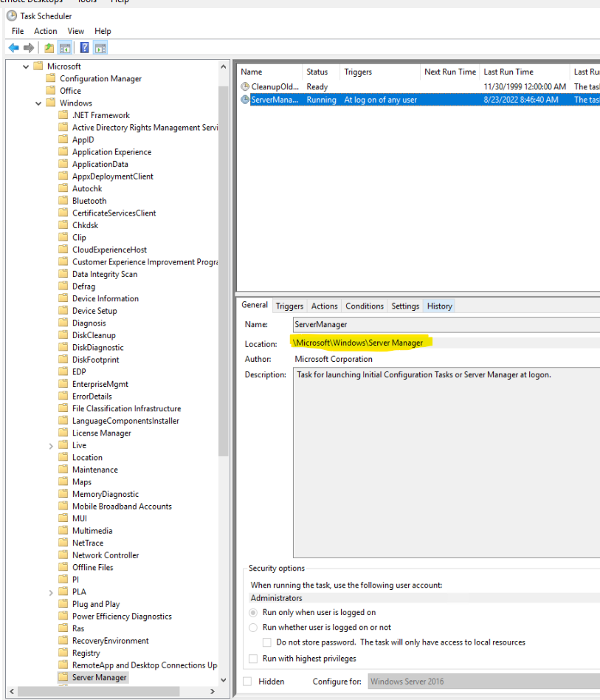The width and height of the screenshot is (600, 700).
Task: Click the folder icon beside Maps
Action: (63, 481)
